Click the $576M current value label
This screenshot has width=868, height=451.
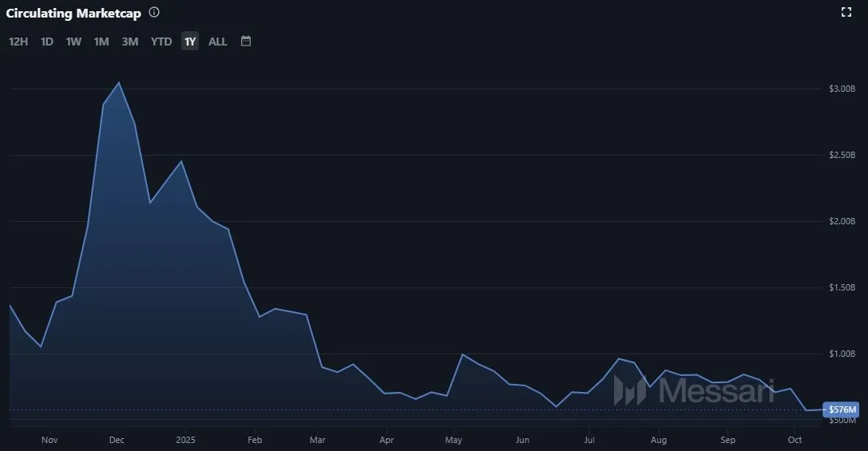tap(842, 409)
